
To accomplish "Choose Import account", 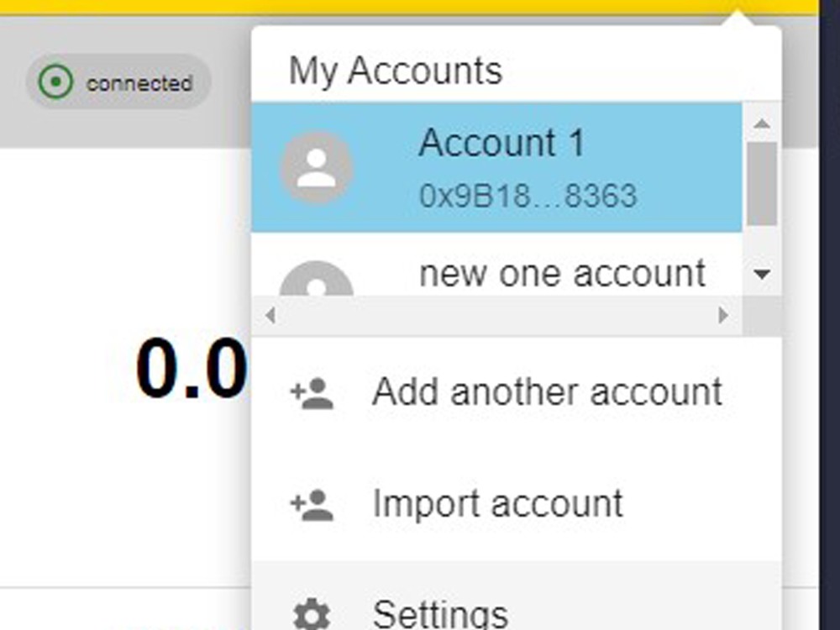I will (517, 505).
